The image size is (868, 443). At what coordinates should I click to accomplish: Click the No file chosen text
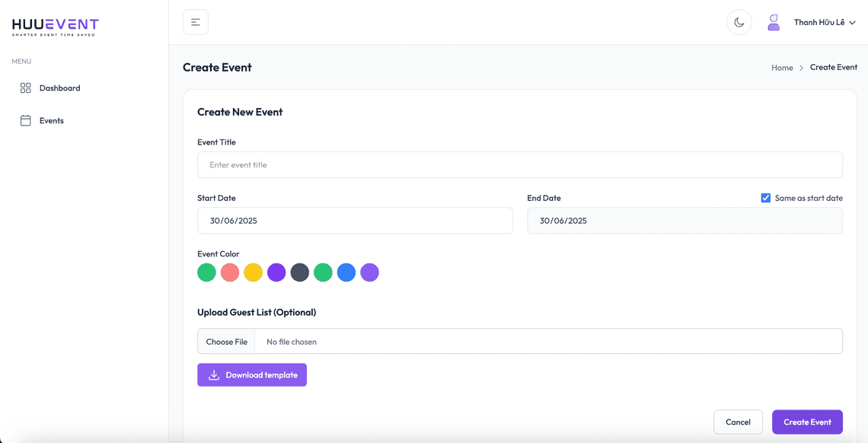click(292, 342)
